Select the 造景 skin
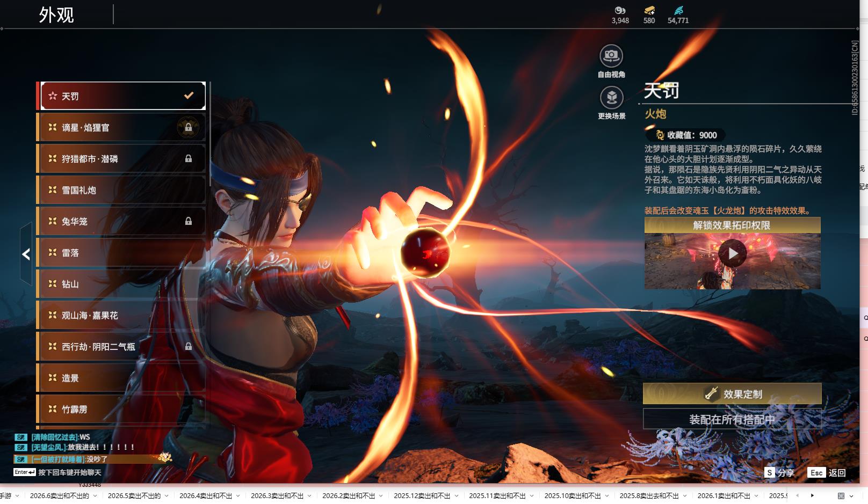Screen dimensions: 868x504 (121, 378)
